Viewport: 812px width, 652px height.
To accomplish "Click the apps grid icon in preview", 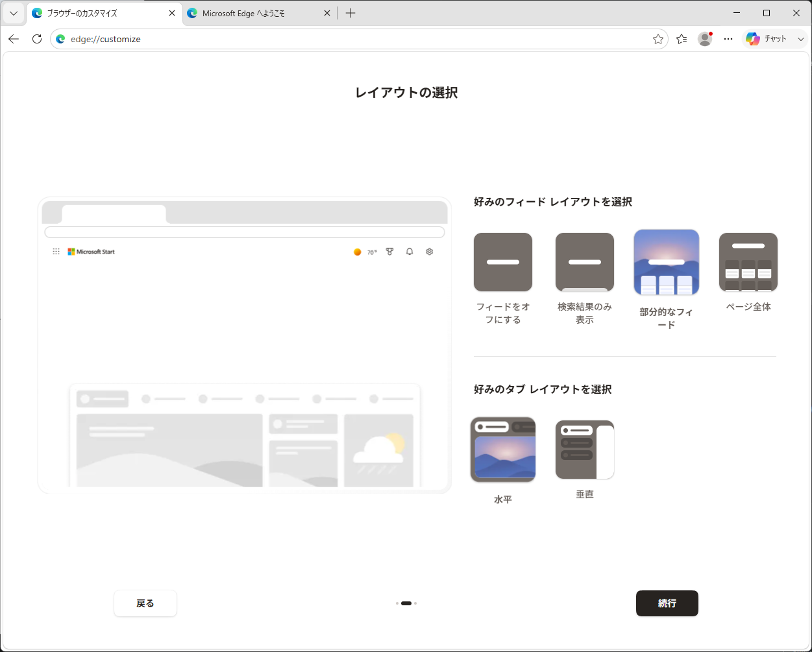I will pyautogui.click(x=56, y=252).
